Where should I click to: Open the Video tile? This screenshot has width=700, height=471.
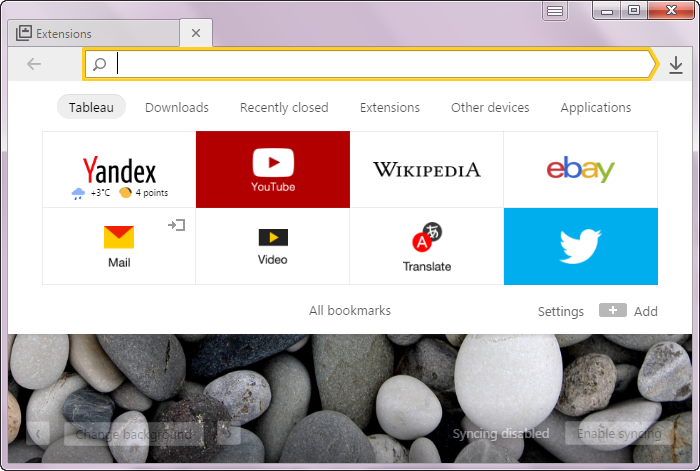coord(273,246)
